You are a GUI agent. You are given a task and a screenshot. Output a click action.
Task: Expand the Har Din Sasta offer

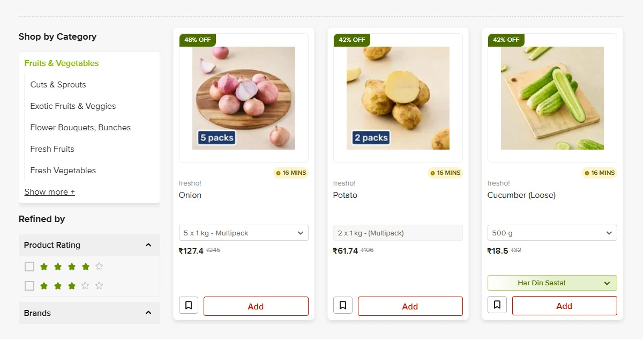tap(552, 283)
